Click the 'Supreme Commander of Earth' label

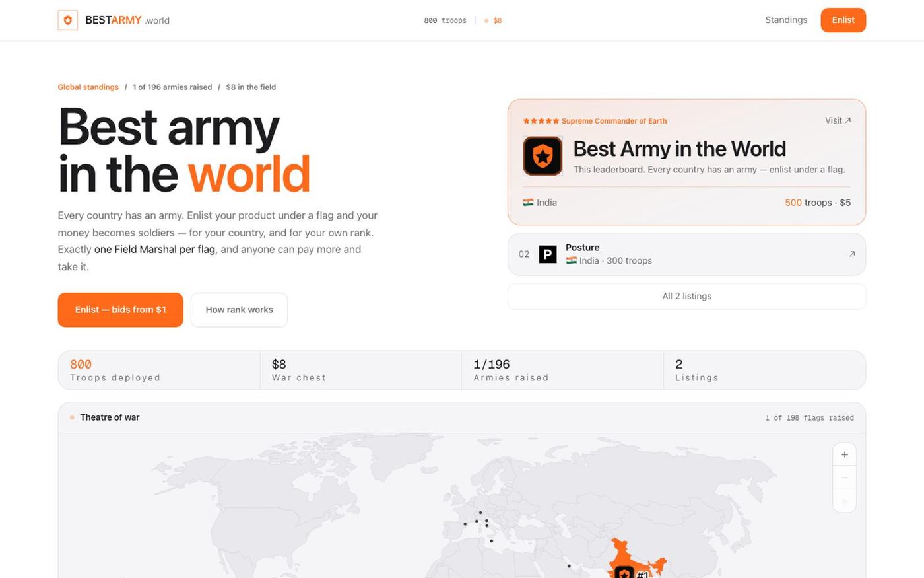[614, 121]
